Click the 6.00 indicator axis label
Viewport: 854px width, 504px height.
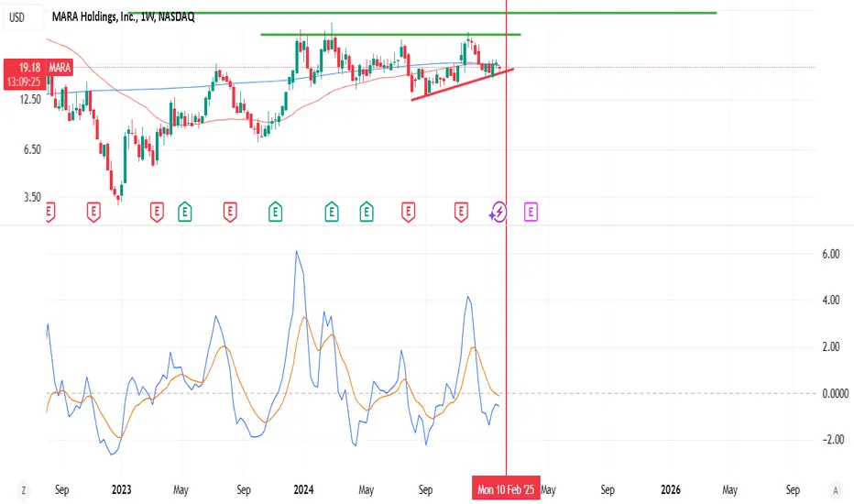point(830,254)
